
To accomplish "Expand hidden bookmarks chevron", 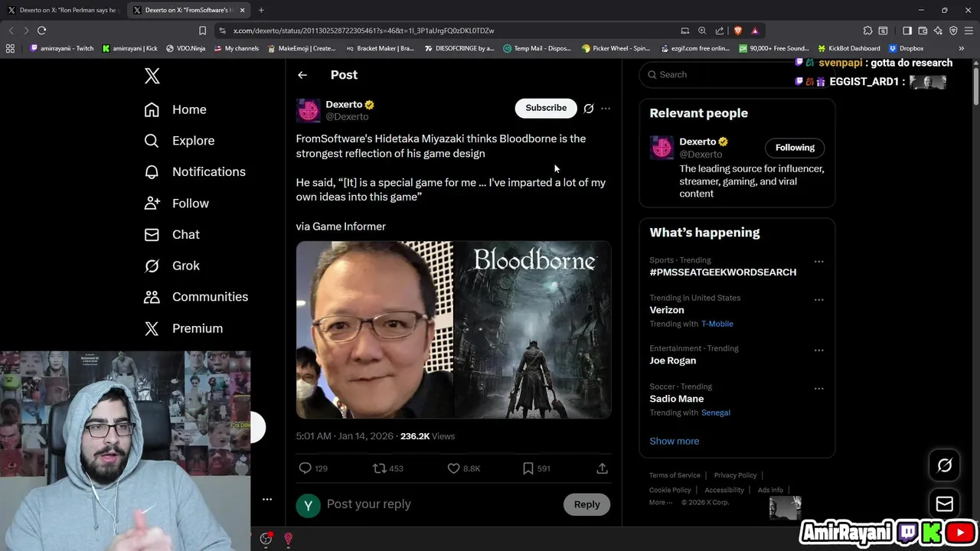I will click(962, 48).
